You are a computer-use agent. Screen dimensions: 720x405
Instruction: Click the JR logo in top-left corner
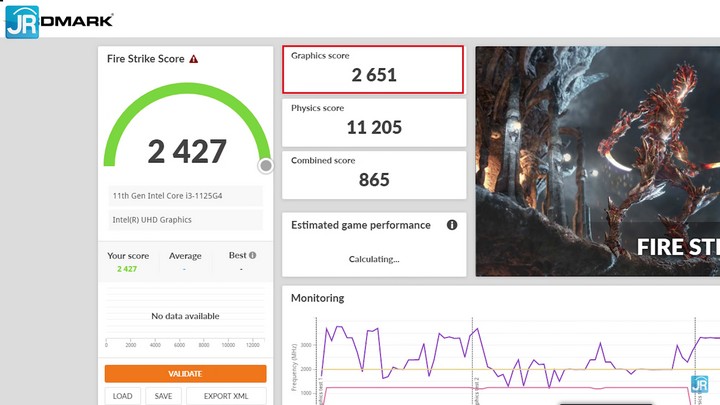point(21,22)
